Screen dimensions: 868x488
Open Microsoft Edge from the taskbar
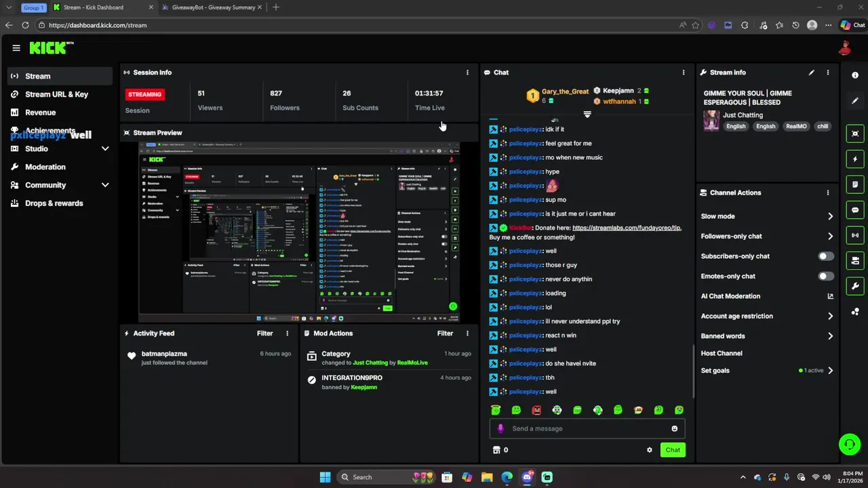[507, 477]
